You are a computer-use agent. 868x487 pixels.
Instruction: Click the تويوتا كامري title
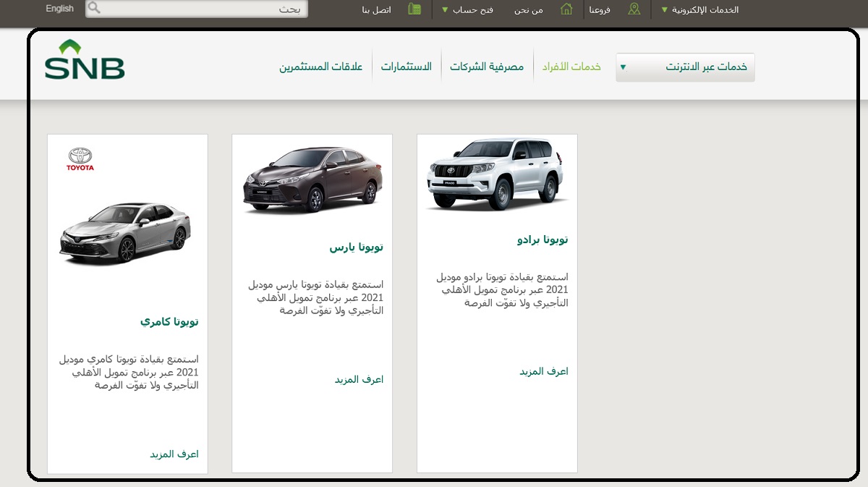pyautogui.click(x=169, y=322)
